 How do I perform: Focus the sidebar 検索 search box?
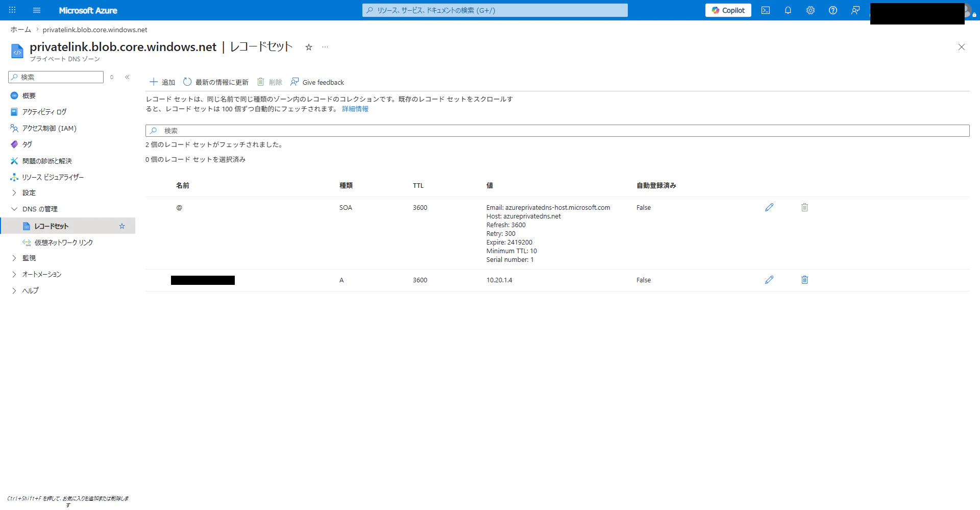pos(56,77)
